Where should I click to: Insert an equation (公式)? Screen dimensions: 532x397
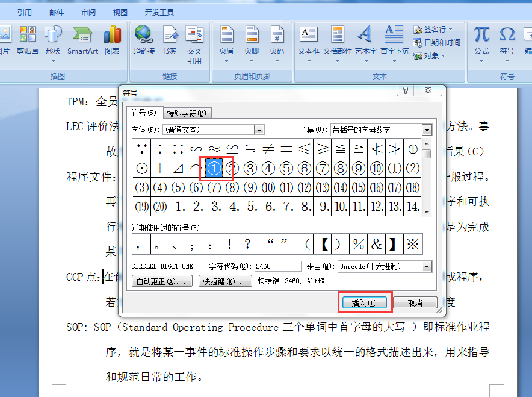(x=481, y=44)
